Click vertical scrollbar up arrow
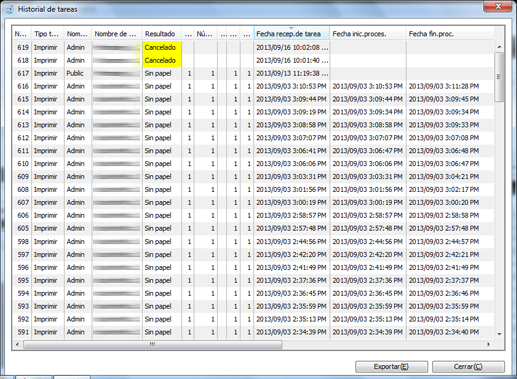 (499, 47)
